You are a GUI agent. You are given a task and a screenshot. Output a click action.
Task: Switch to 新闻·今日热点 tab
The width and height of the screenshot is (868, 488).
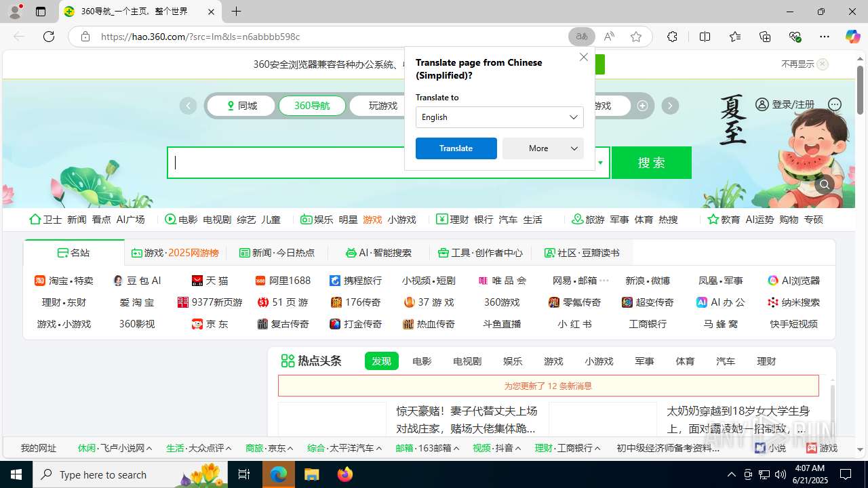tap(277, 253)
